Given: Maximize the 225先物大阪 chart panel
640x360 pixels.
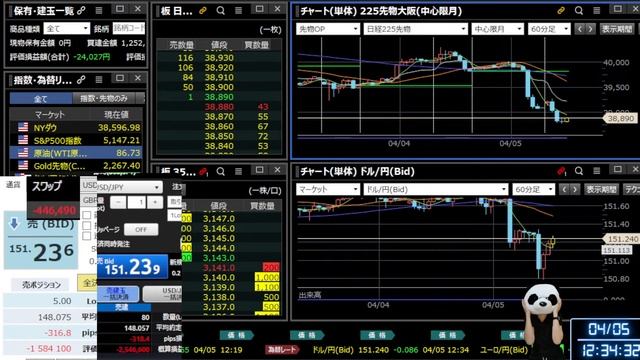Looking at the screenshot, I should tap(618, 9).
